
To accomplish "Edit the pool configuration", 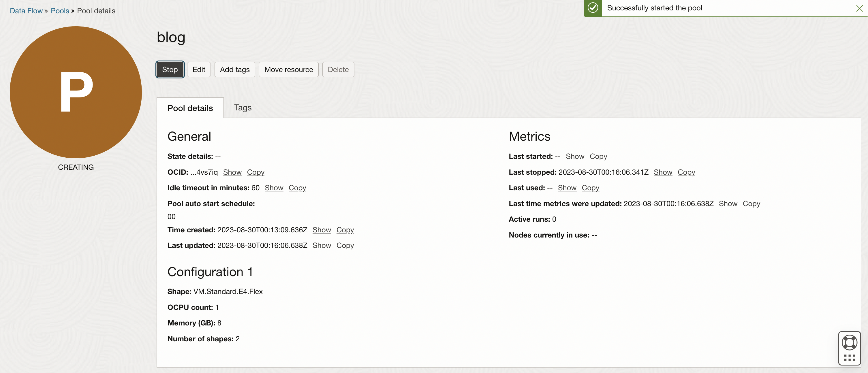I will click(x=199, y=69).
